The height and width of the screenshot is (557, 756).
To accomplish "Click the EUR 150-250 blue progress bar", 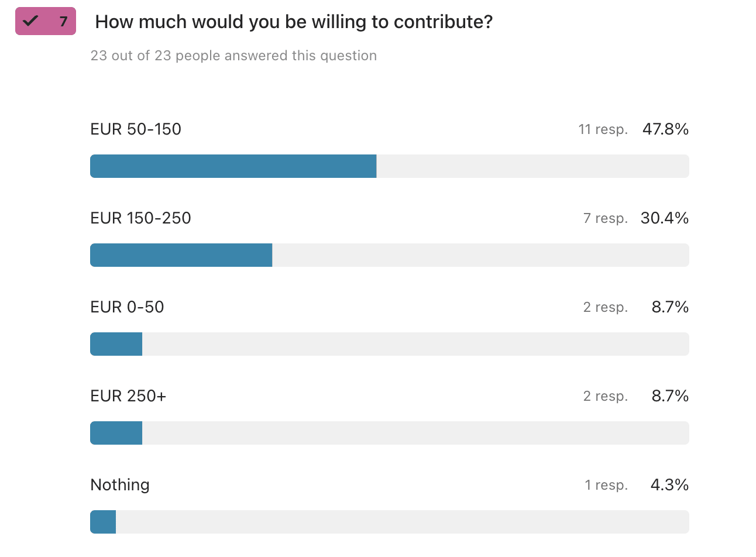I will point(181,255).
